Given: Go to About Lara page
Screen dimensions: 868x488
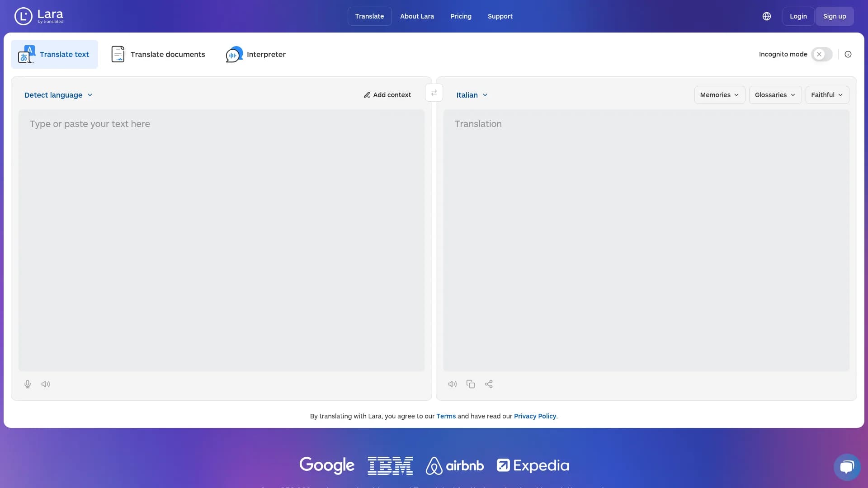Looking at the screenshot, I should (x=417, y=16).
